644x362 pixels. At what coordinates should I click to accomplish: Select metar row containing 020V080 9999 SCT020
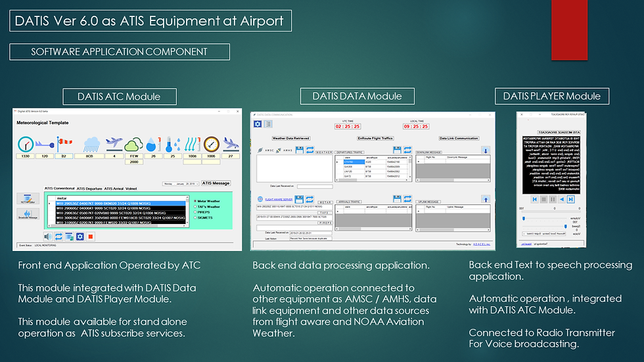120,213
